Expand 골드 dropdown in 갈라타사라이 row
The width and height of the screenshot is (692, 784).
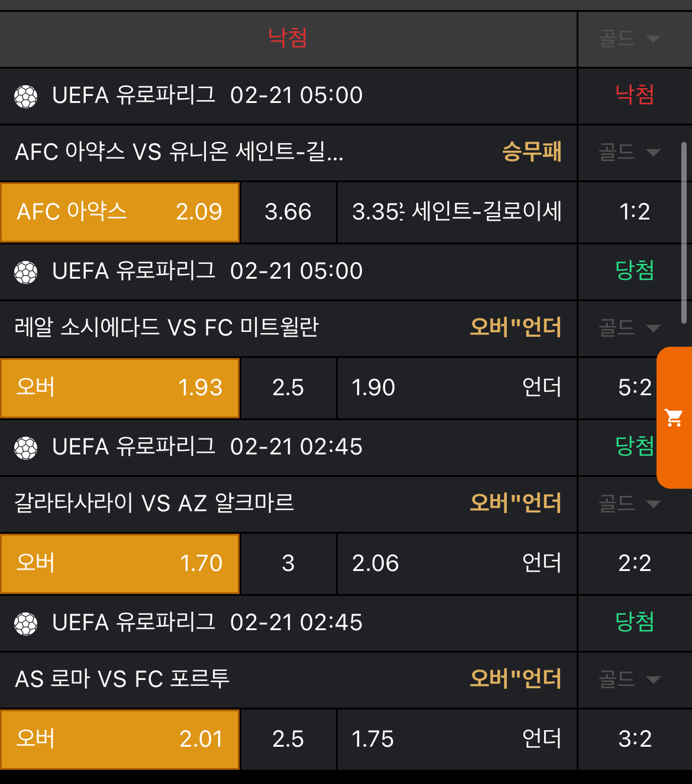click(629, 504)
